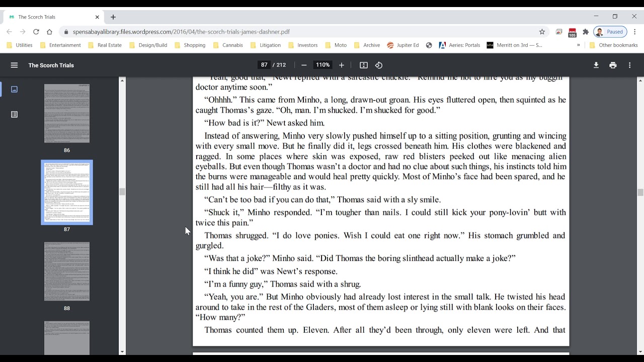Click the thumbnail label 88
Image resolution: width=644 pixels, height=362 pixels.
(x=67, y=308)
